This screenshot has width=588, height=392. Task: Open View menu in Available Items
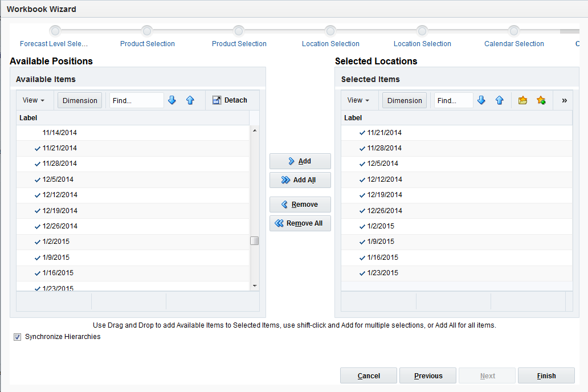coord(34,100)
